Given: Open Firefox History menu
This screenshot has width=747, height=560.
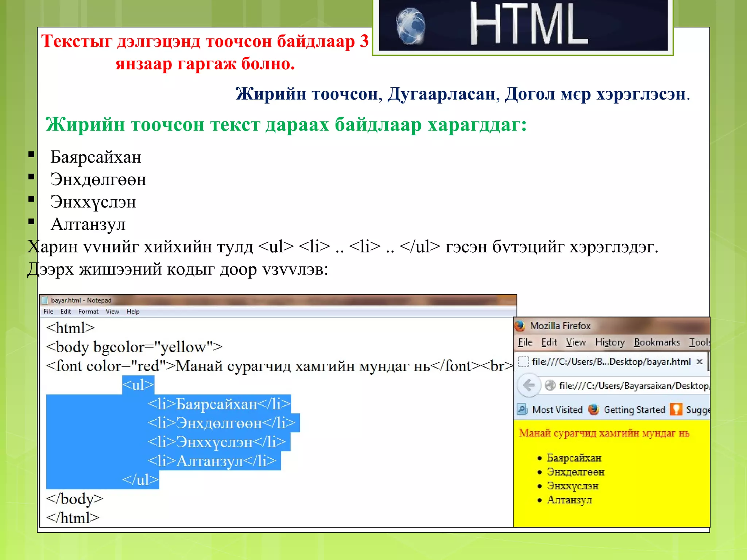Looking at the screenshot, I should [x=610, y=342].
